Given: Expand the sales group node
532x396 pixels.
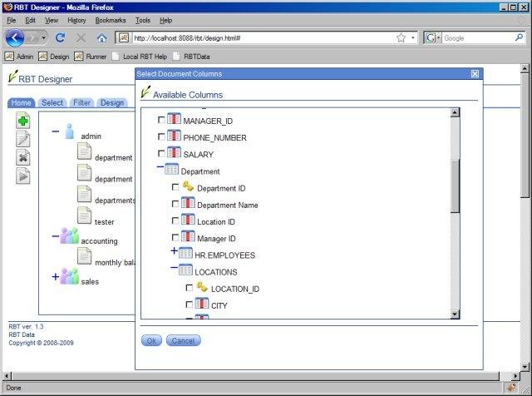Looking at the screenshot, I should pyautogui.click(x=56, y=276).
